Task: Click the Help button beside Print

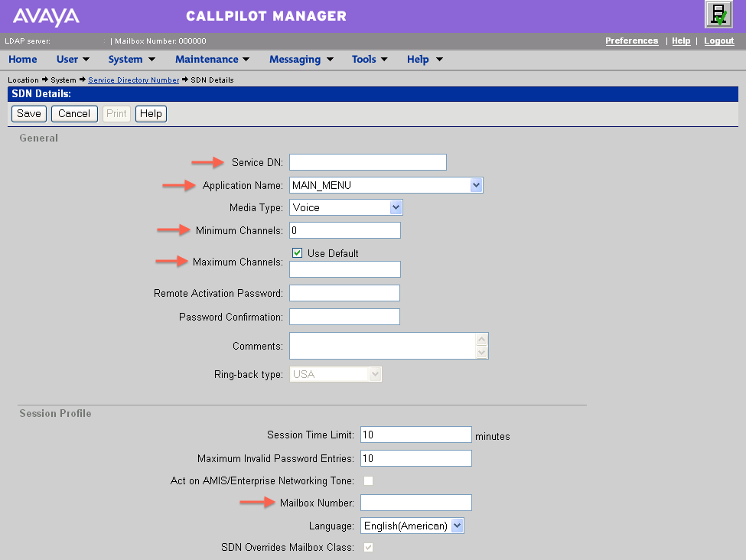Action: pos(151,114)
